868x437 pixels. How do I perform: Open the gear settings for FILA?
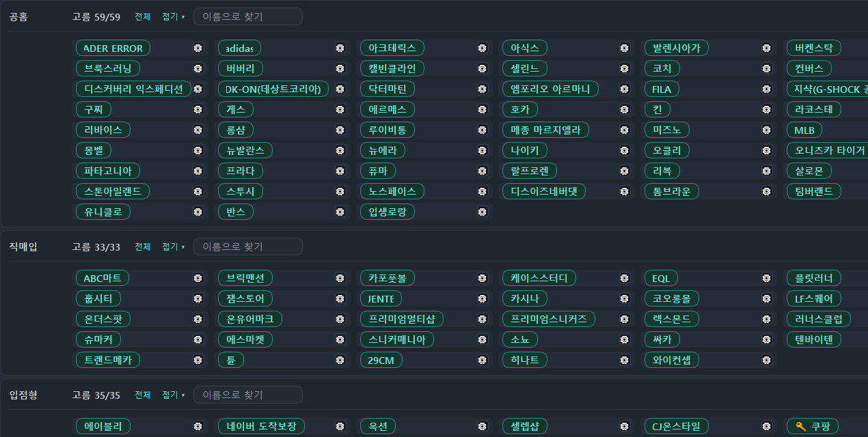click(x=767, y=89)
